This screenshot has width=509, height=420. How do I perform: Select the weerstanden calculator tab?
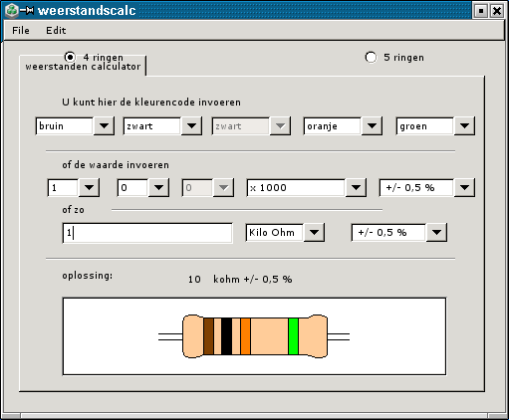click(83, 67)
